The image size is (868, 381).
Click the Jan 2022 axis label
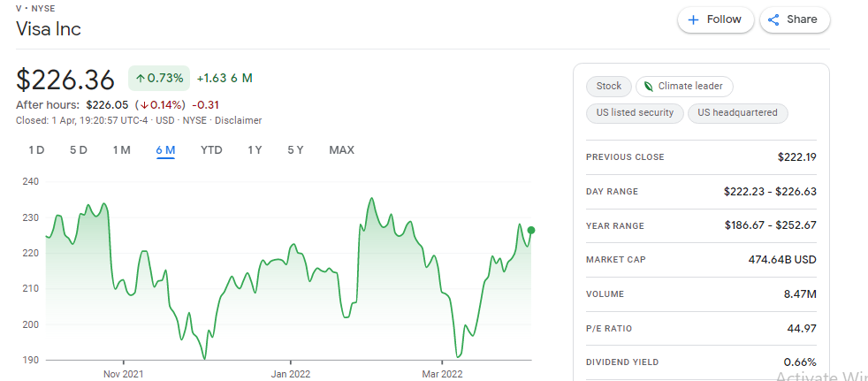pos(291,374)
